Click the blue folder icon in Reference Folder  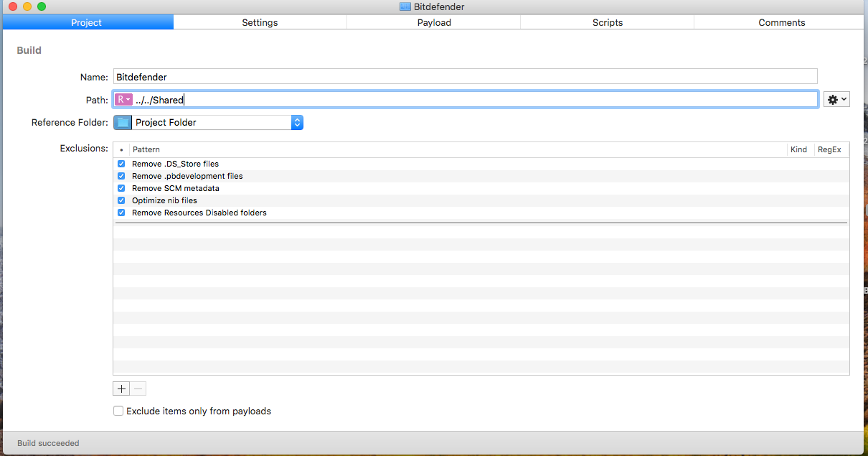(x=123, y=122)
